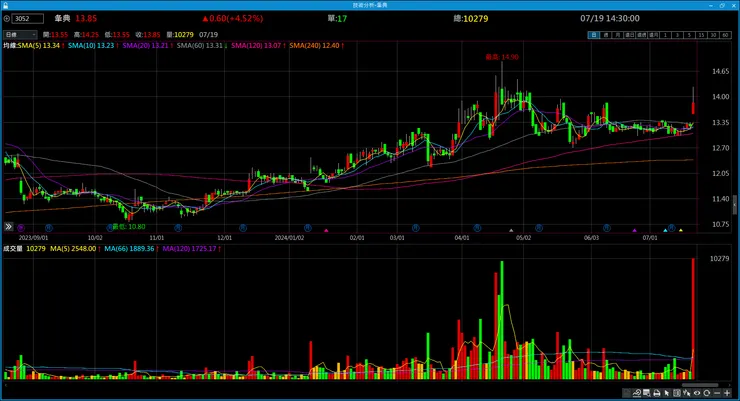Click the 3052 stock code input field
Screen dimensions: 740x401
(x=28, y=18)
